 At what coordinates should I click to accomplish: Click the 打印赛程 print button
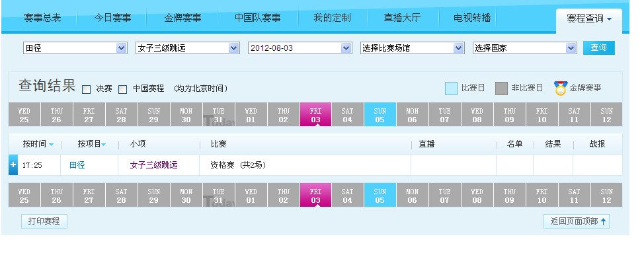[x=44, y=221]
